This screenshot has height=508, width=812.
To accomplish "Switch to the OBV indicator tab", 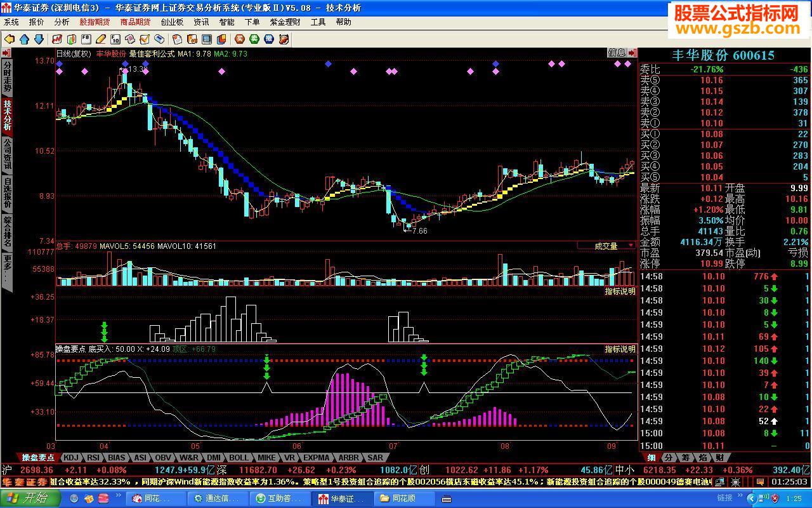I will pos(163,457).
